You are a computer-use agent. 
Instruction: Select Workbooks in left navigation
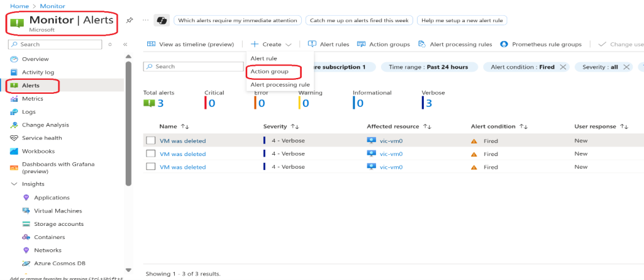tap(38, 151)
